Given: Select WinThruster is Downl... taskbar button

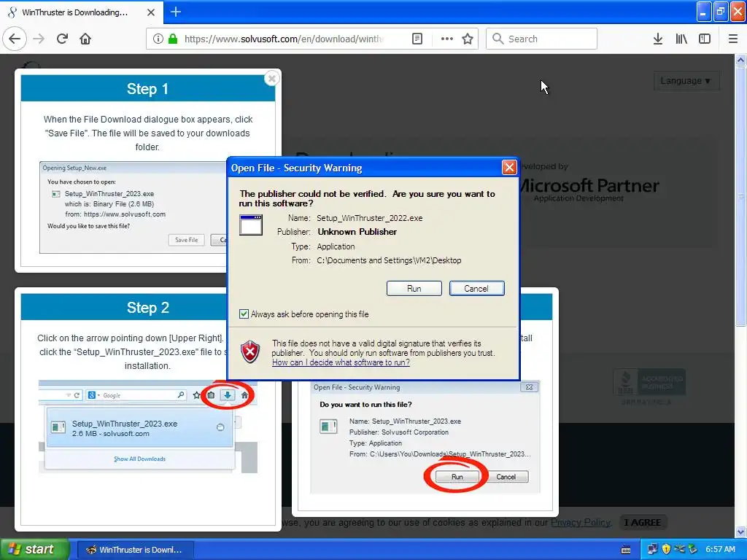Looking at the screenshot, I should point(135,550).
